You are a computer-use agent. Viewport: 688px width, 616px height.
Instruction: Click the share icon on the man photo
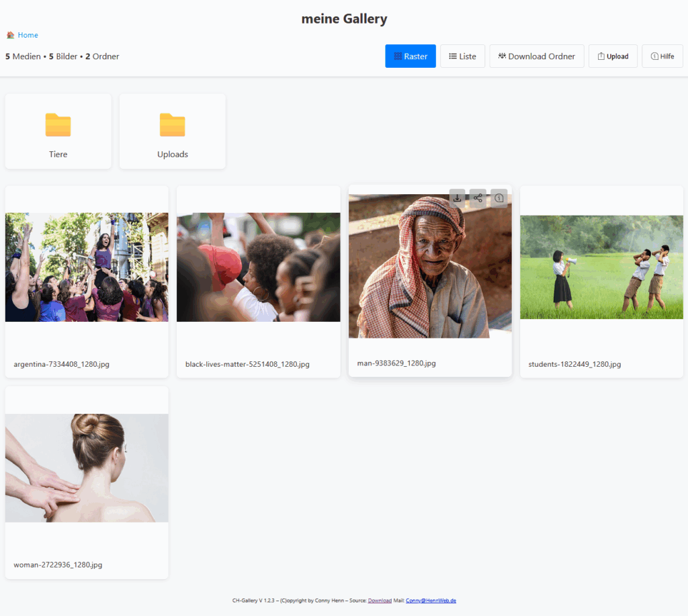[478, 198]
